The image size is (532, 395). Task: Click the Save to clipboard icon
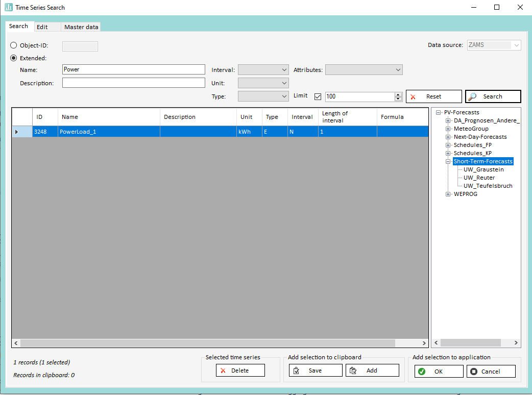coord(297,371)
